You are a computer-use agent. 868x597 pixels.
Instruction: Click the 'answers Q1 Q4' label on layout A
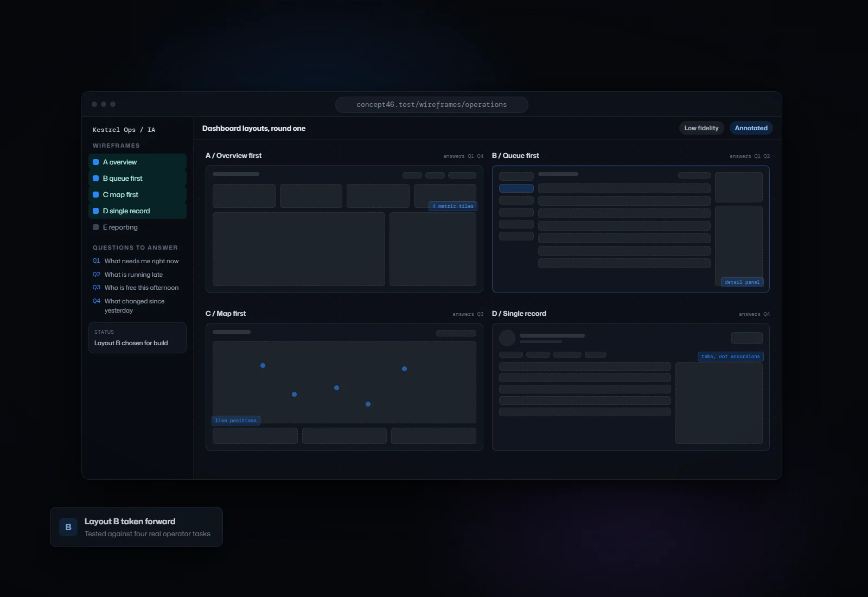tap(463, 156)
